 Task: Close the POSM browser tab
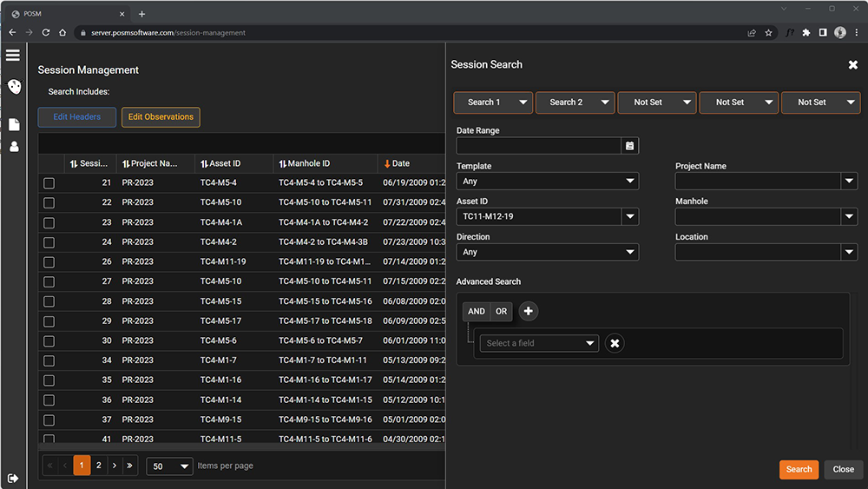[x=122, y=14]
